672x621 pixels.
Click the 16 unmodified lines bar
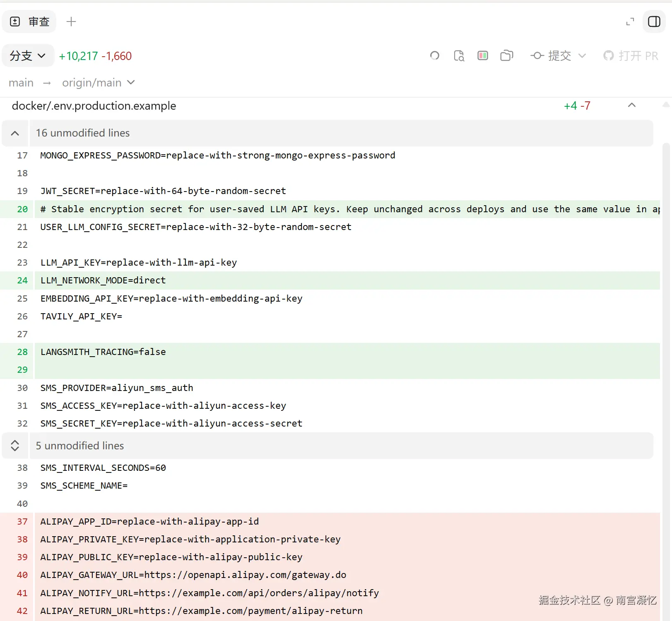point(341,133)
